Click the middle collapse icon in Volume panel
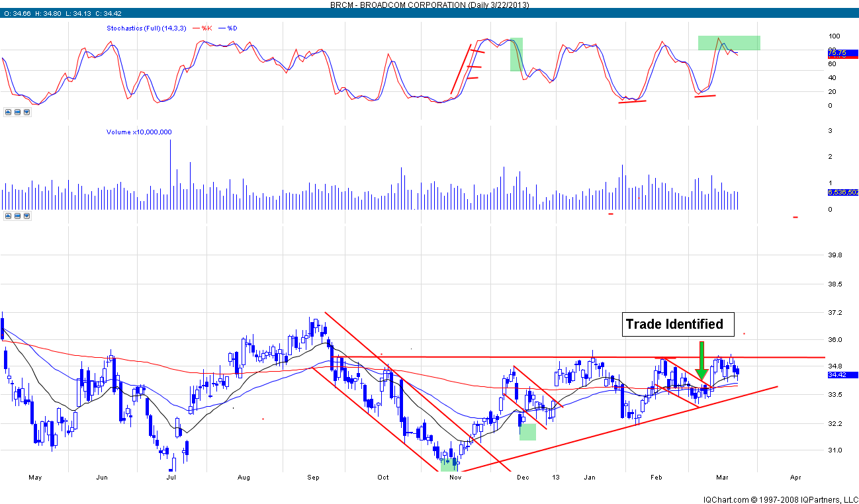 [x=18, y=216]
